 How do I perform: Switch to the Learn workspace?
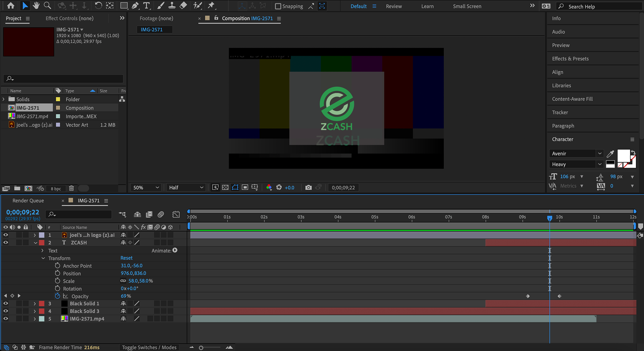click(x=427, y=6)
